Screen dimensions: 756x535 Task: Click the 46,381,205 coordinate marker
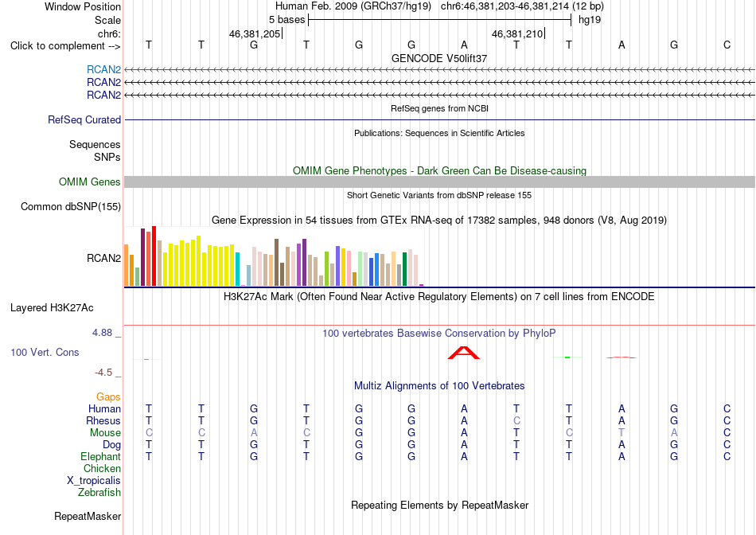point(255,33)
